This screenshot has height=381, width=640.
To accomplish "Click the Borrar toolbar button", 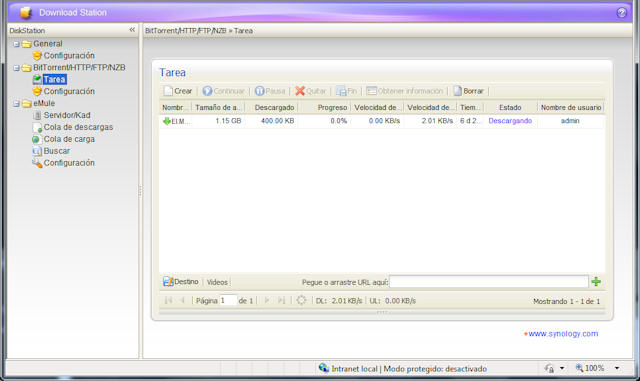I will point(469,91).
